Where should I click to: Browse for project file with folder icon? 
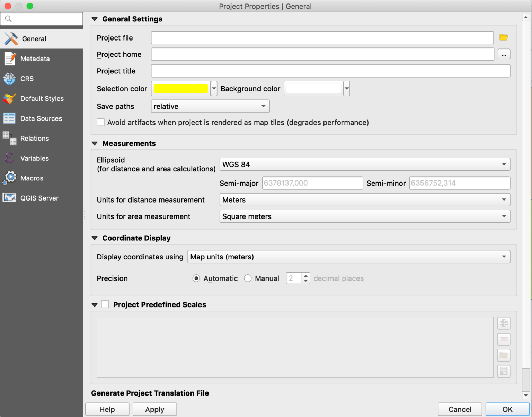click(504, 37)
